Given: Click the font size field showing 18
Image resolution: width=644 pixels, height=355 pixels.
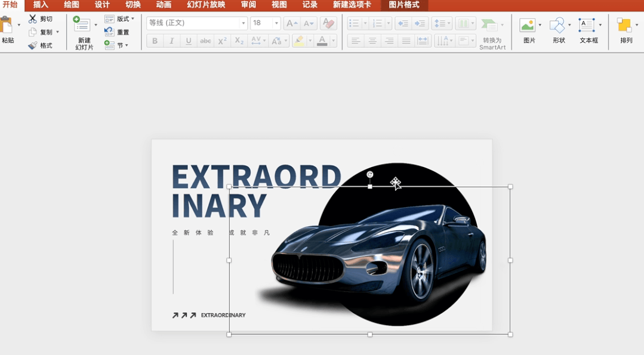Looking at the screenshot, I should tap(261, 23).
